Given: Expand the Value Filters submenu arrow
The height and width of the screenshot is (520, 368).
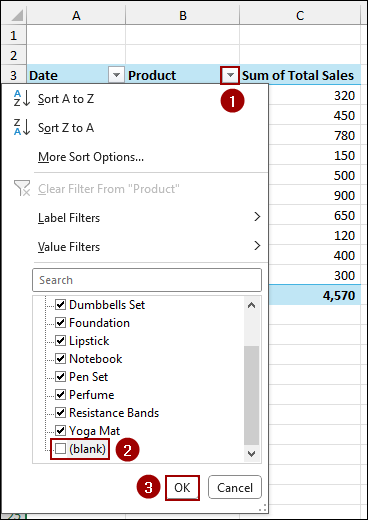Looking at the screenshot, I should [x=257, y=246].
